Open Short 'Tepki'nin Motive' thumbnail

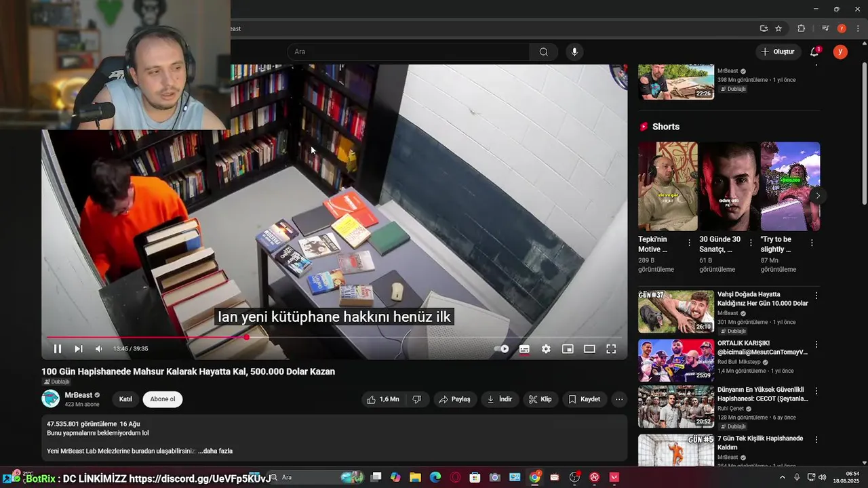click(668, 186)
